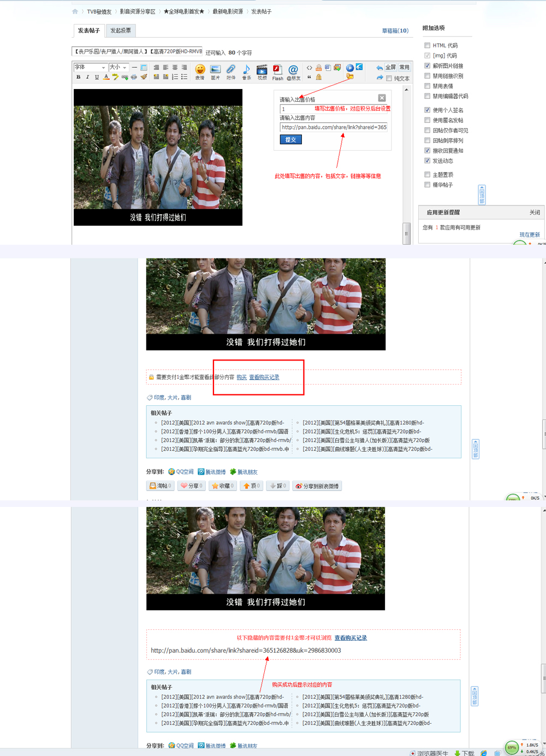This screenshot has width=546, height=756.
Task: Click the 收藏 favorite button
Action: coord(223,486)
